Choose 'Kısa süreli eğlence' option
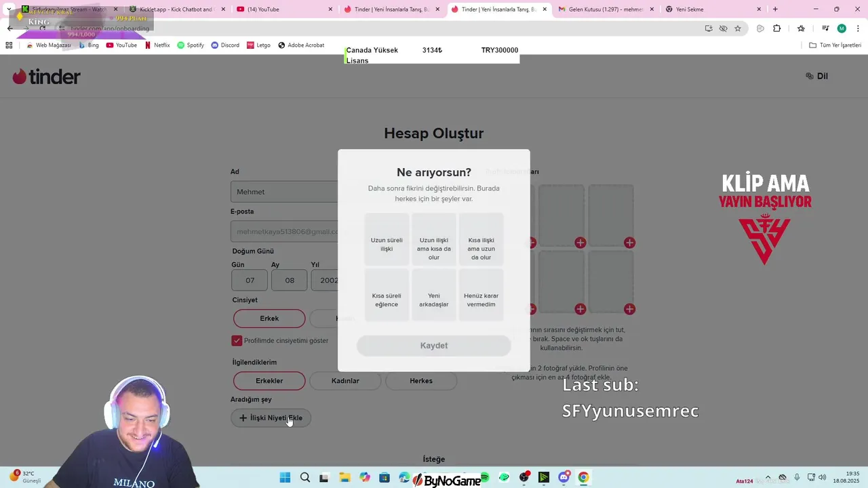868x488 pixels. tap(387, 296)
